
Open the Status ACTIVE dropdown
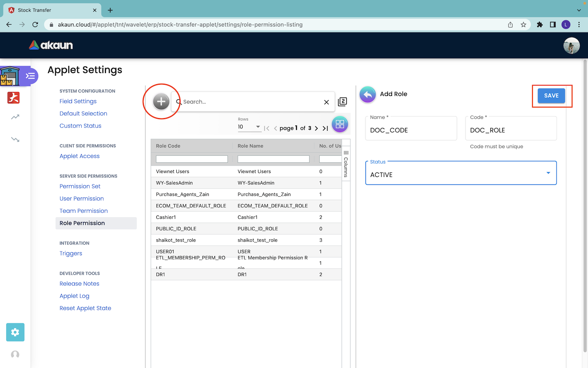point(461,173)
